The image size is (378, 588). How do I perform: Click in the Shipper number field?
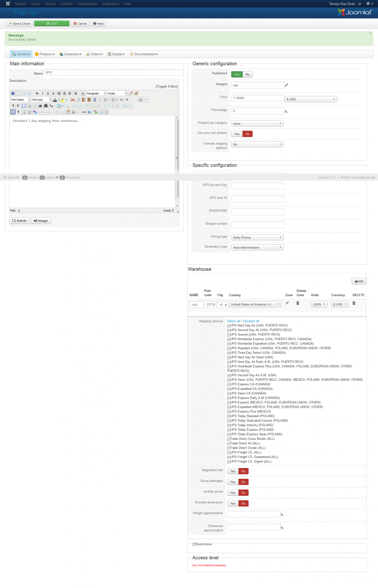(x=258, y=225)
